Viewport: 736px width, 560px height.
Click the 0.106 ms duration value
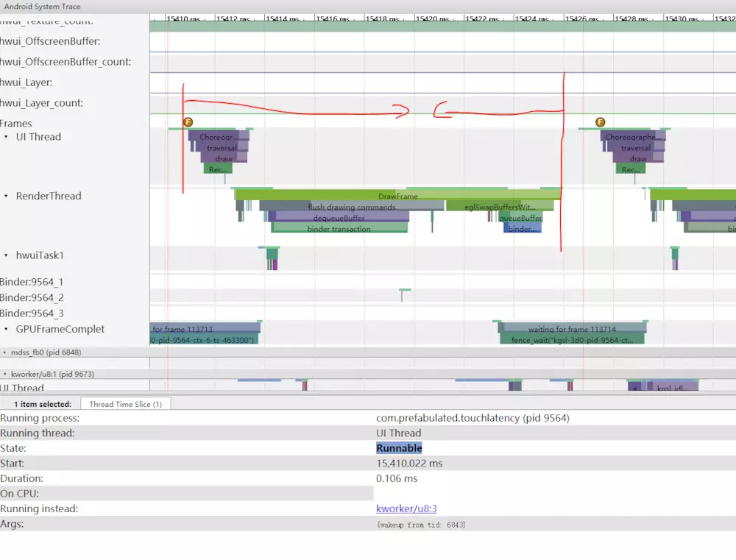(397, 478)
